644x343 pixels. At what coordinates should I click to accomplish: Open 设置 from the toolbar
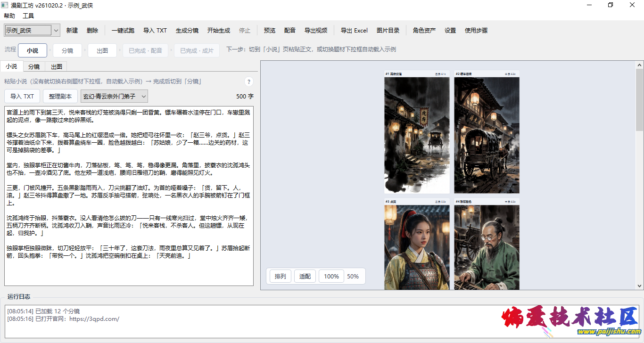tap(450, 31)
